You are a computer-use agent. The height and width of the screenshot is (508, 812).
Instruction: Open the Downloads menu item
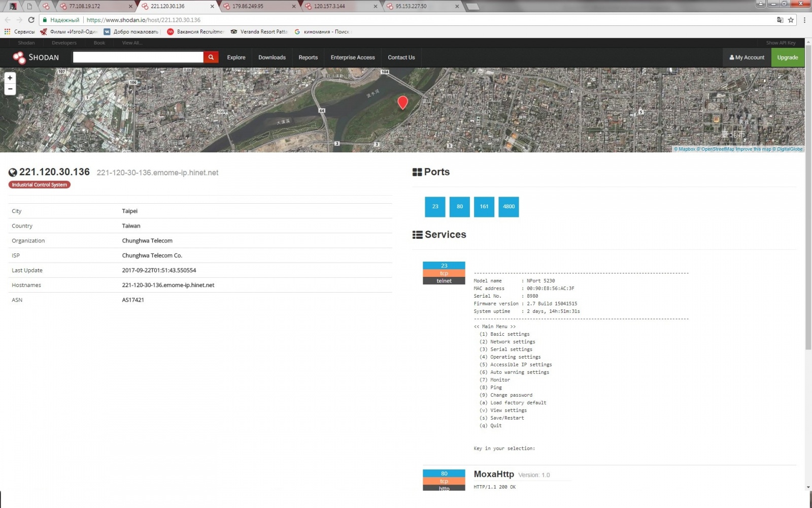[272, 57]
